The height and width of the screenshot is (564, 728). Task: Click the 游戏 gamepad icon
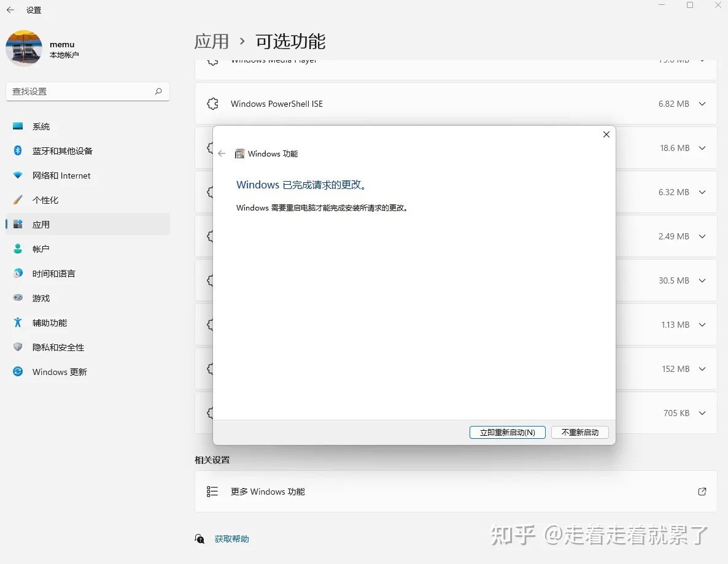tap(18, 298)
